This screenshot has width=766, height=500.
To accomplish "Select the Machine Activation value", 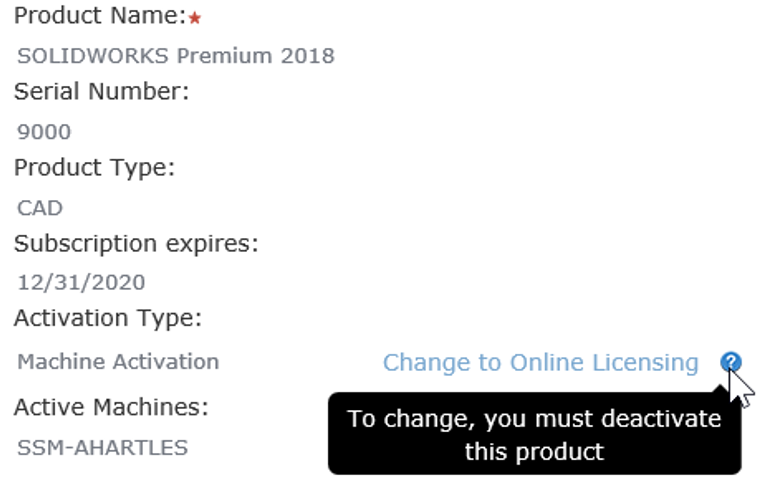I will (118, 361).
